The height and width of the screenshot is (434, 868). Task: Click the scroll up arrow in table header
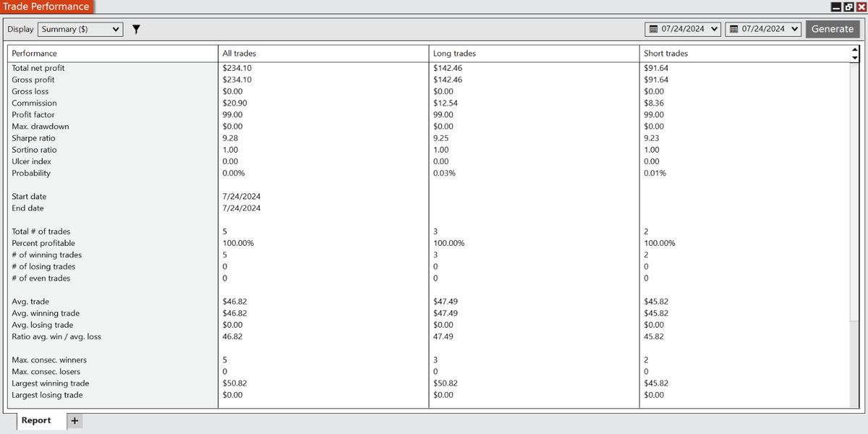click(x=854, y=50)
